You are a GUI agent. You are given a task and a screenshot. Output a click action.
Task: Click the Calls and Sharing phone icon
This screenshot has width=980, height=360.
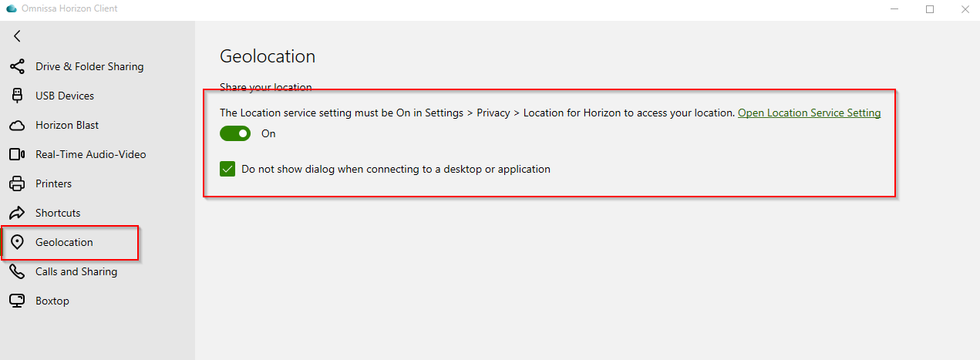coord(17,271)
